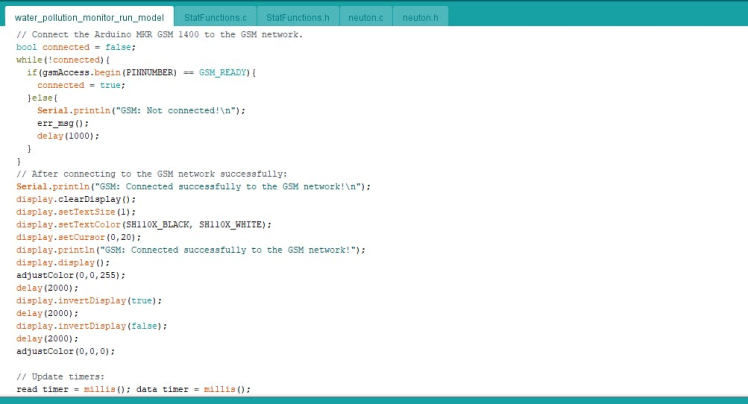Viewport: 748px width, 404px height.
Task: Click the display.setTextColor(SH110X_BLACK, SH110X_WHITE) line
Action: (x=144, y=225)
